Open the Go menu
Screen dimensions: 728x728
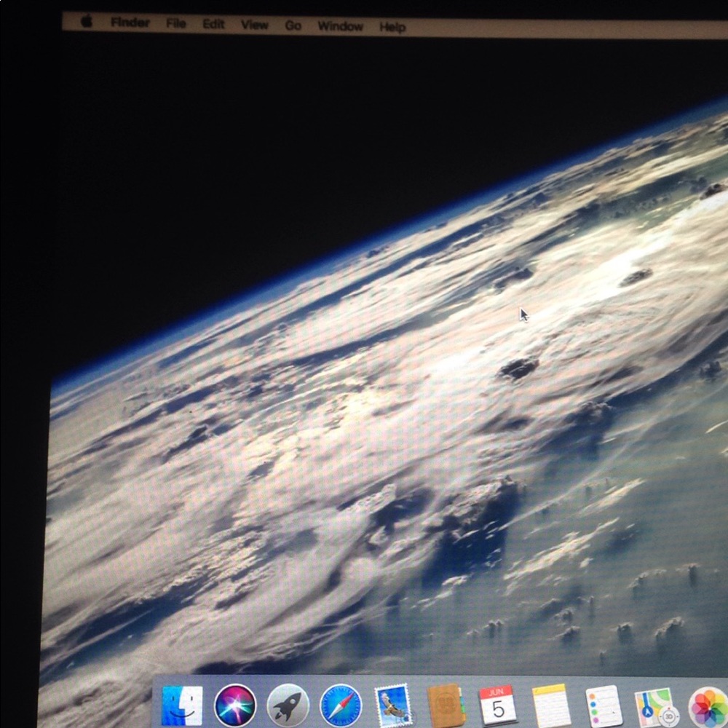tap(293, 25)
